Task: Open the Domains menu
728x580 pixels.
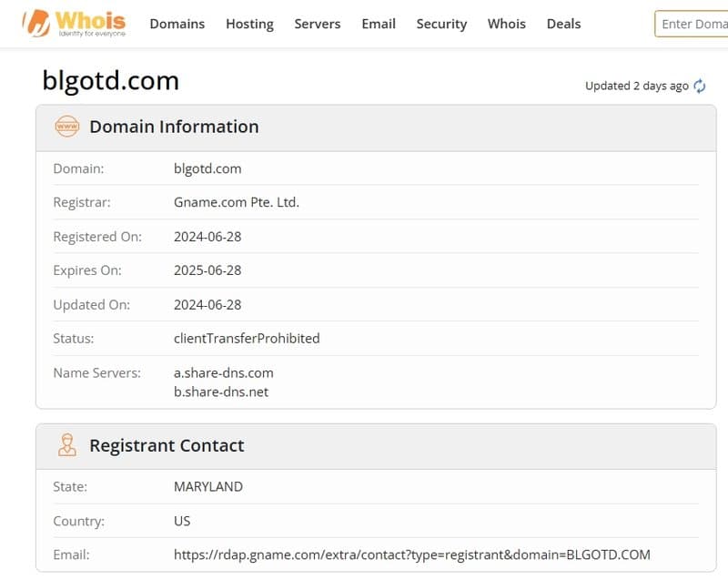Action: point(177,24)
